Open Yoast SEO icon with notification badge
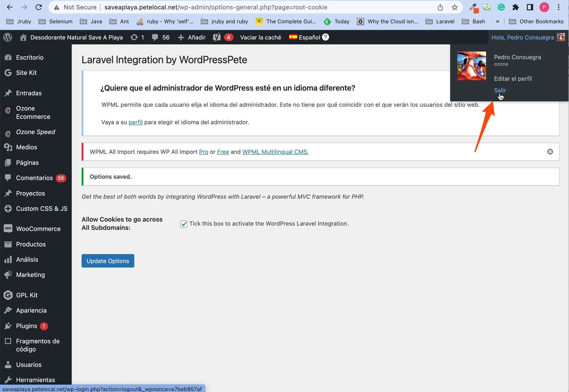569x392 pixels. click(x=217, y=37)
